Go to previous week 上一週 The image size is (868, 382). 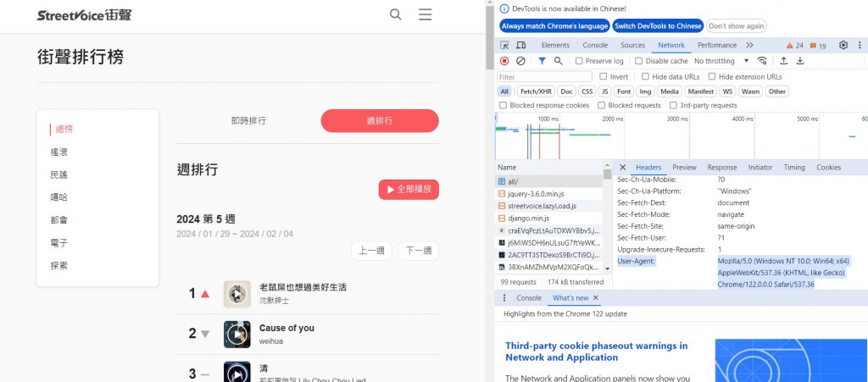point(371,251)
